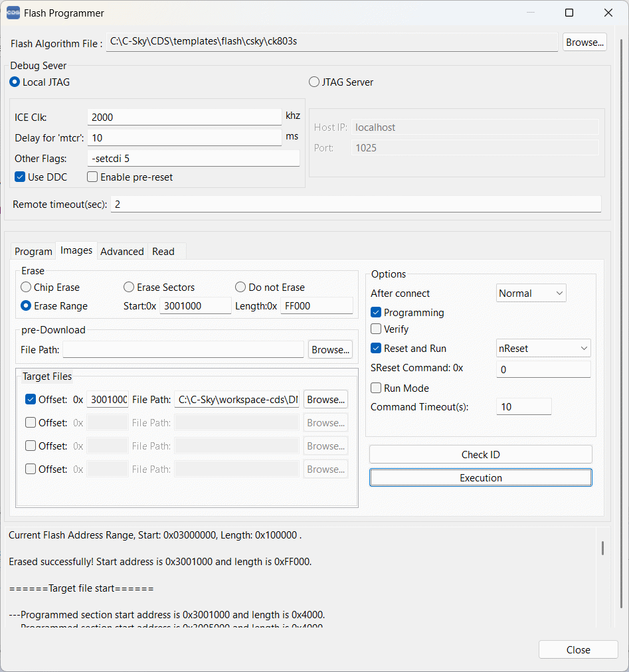Click the CDS app icon in title bar
This screenshot has width=629, height=672.
[13, 13]
